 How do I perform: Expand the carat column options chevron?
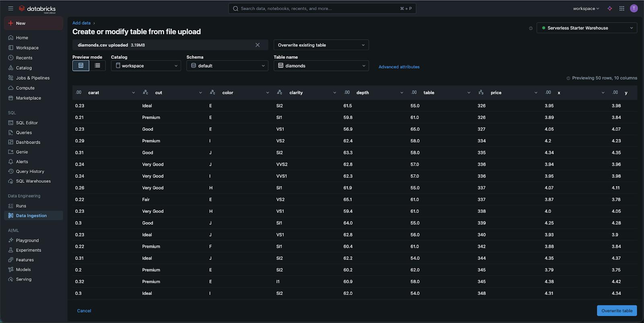tap(133, 93)
